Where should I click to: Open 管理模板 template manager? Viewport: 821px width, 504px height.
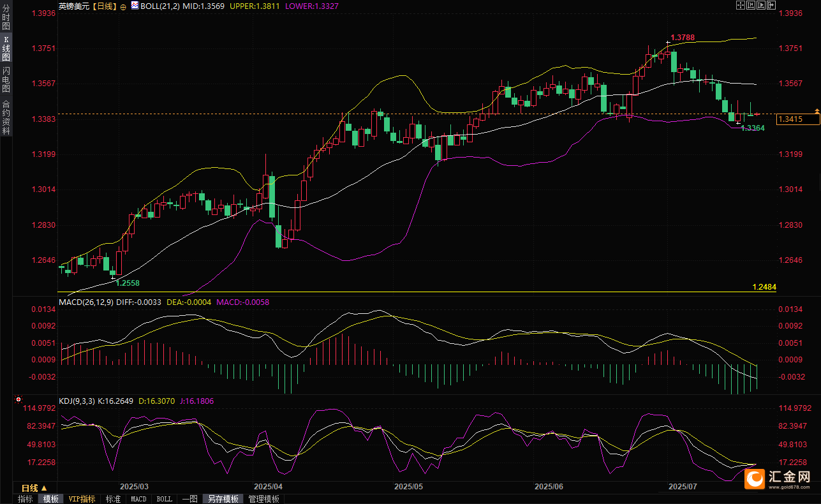click(x=264, y=499)
